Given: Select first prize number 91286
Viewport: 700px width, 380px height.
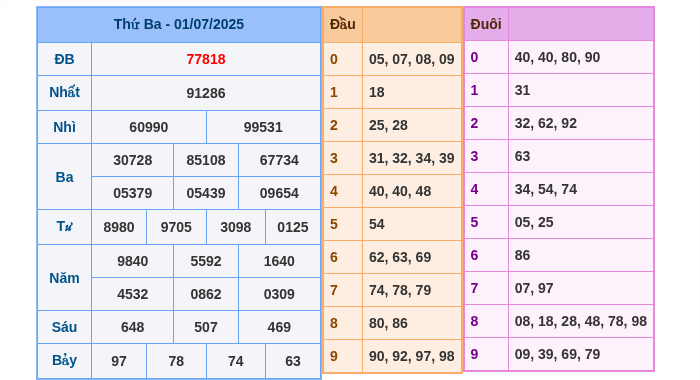Looking at the screenshot, I should point(206,93).
